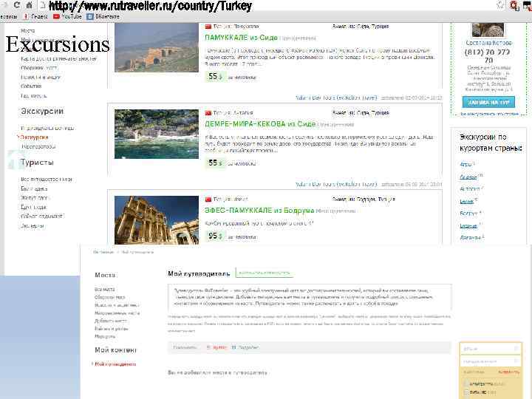Viewport: 532px width, 399px height.
Task: Select the Места heading in the lower window sidebar
Action: 105,275
